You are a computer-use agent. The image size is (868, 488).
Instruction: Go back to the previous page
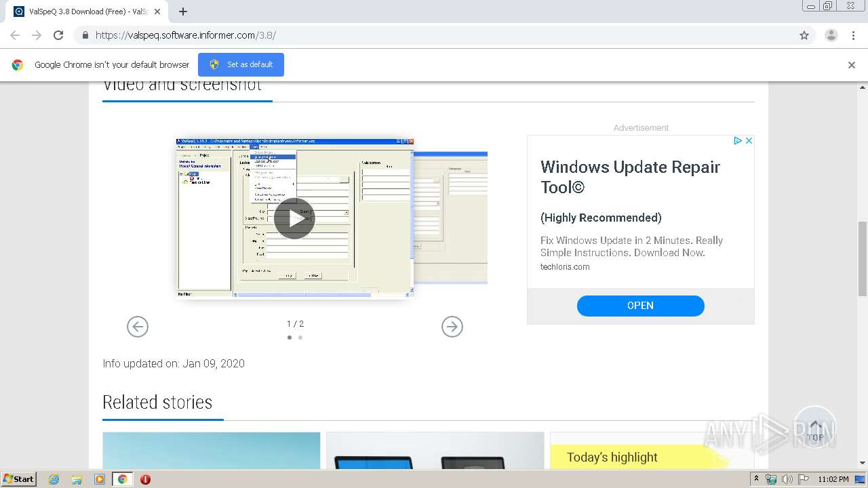tap(15, 35)
